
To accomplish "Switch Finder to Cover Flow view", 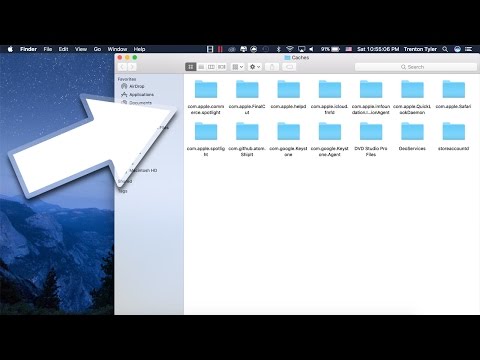I will point(222,67).
